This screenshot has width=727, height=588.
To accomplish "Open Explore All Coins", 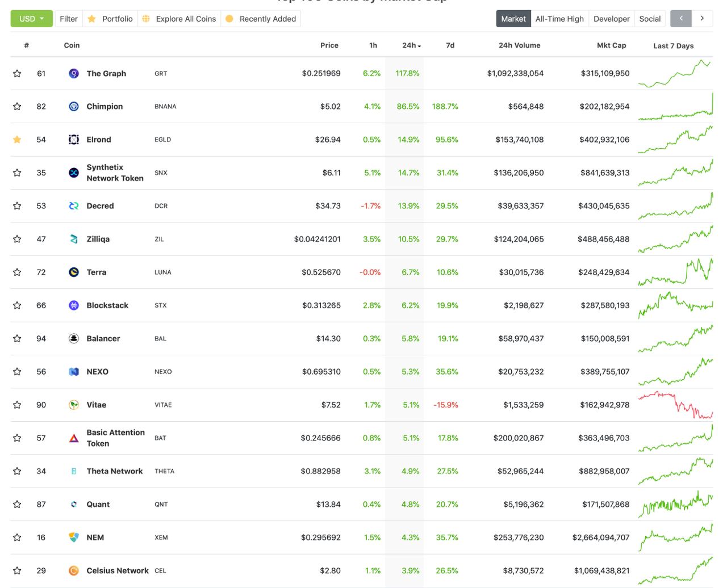I will click(x=179, y=19).
